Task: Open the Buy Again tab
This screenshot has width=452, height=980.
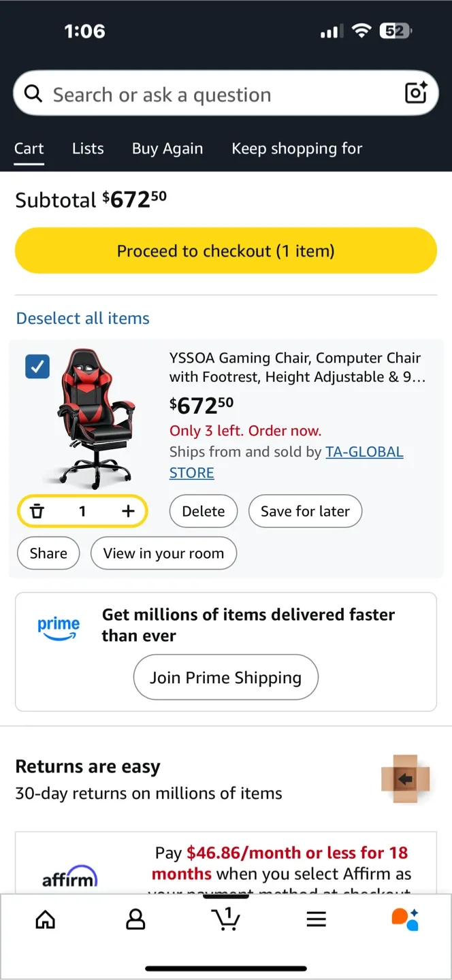Action: 167,148
